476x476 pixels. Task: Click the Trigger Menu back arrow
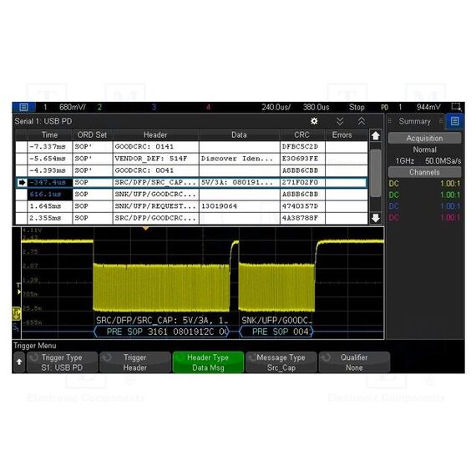(19, 362)
